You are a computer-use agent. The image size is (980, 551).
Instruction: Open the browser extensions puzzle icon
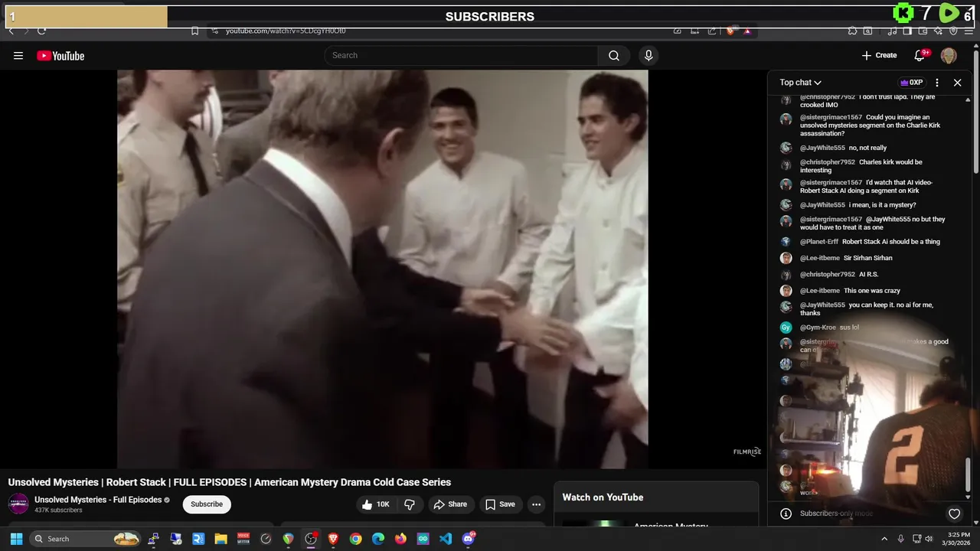[x=852, y=31]
